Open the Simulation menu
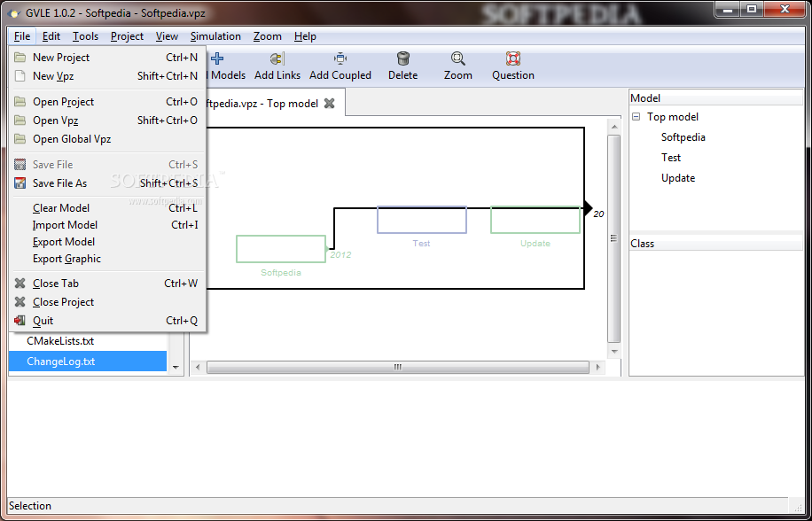The height and width of the screenshot is (521, 812). coord(215,36)
